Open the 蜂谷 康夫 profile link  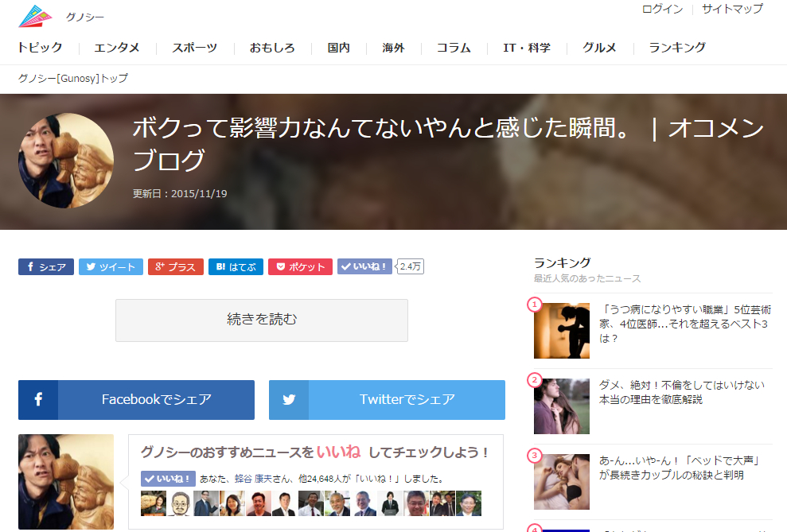pos(253,479)
